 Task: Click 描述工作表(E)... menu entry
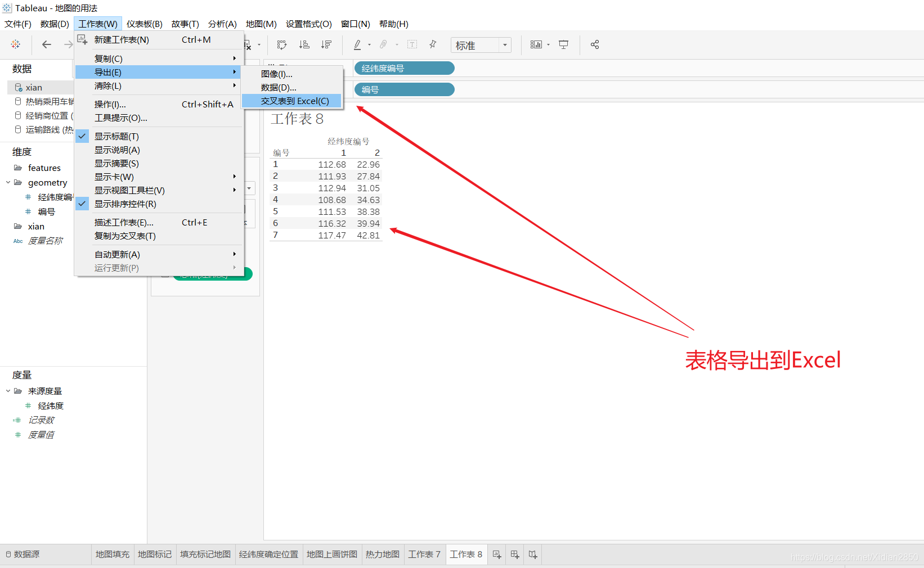click(x=159, y=222)
